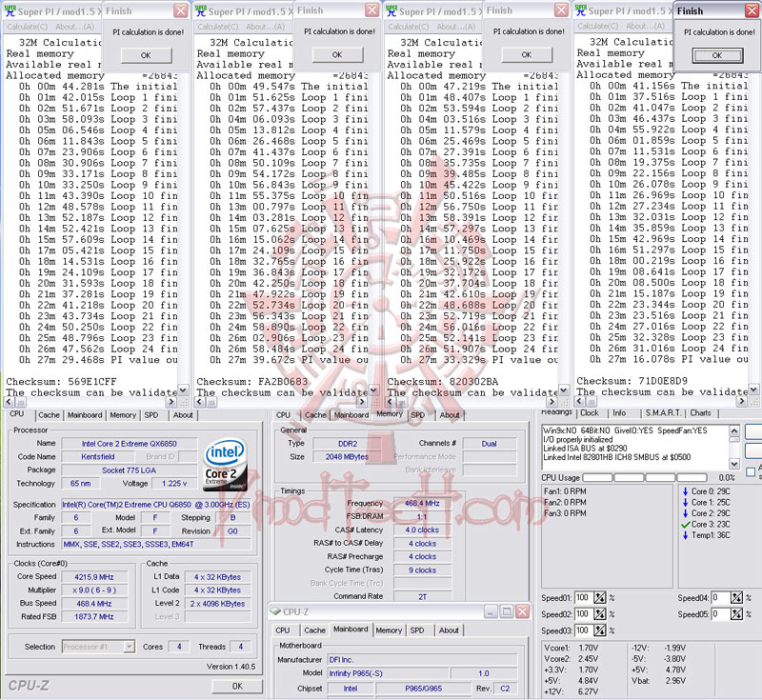Open the Charts tab in SpeedFan
This screenshot has height=700, width=762.
click(x=700, y=413)
